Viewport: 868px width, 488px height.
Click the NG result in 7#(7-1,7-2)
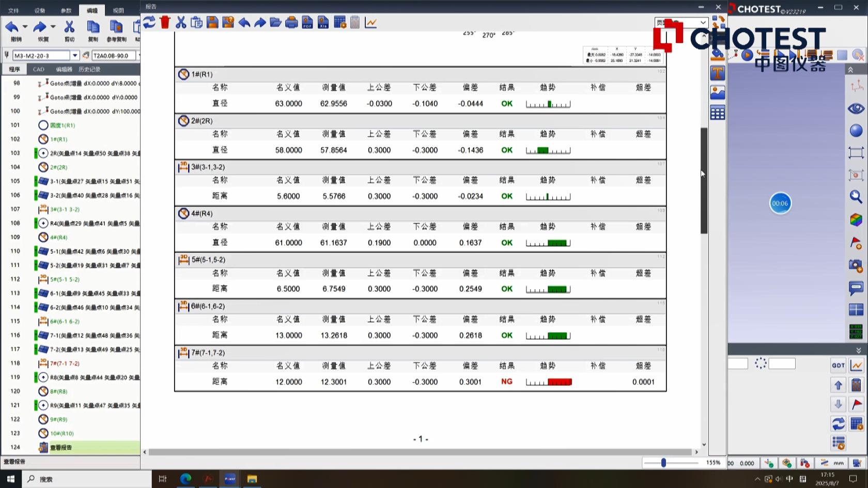507,382
